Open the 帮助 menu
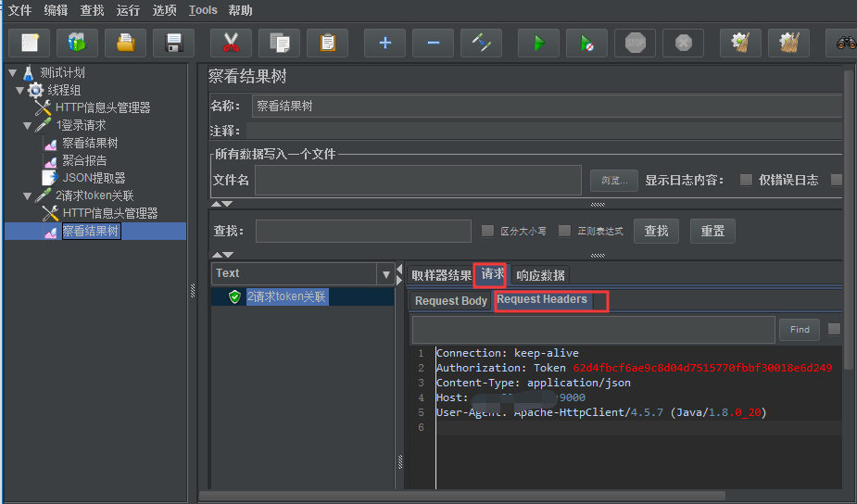The height and width of the screenshot is (504, 857). pos(241,10)
